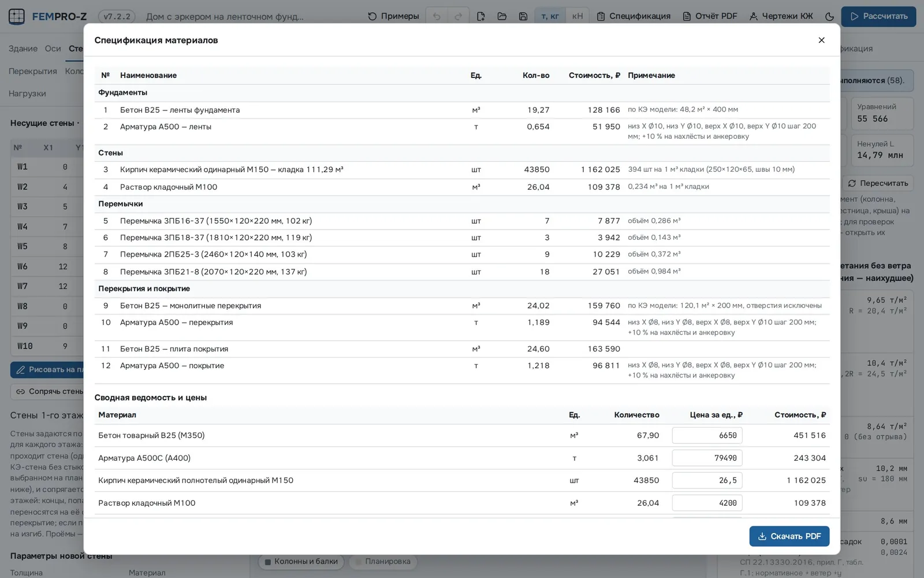Switch units to кН
The image size is (924, 578).
click(x=577, y=16)
